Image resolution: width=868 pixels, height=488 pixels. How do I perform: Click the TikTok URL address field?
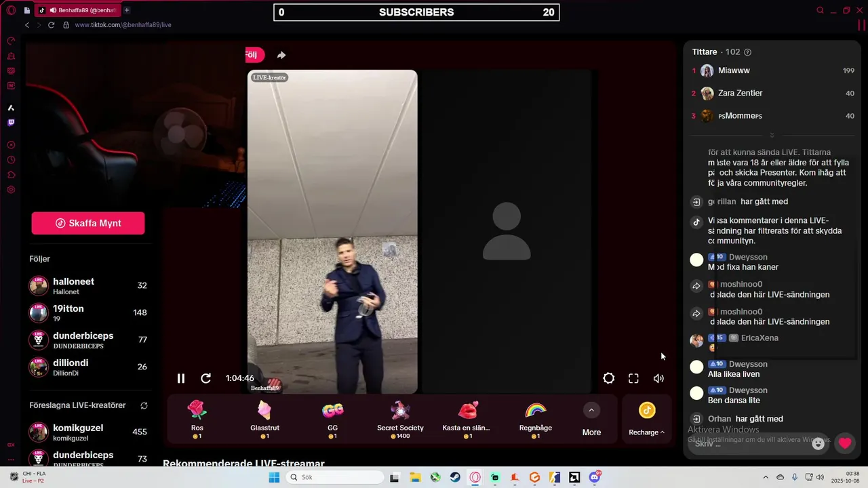point(123,25)
